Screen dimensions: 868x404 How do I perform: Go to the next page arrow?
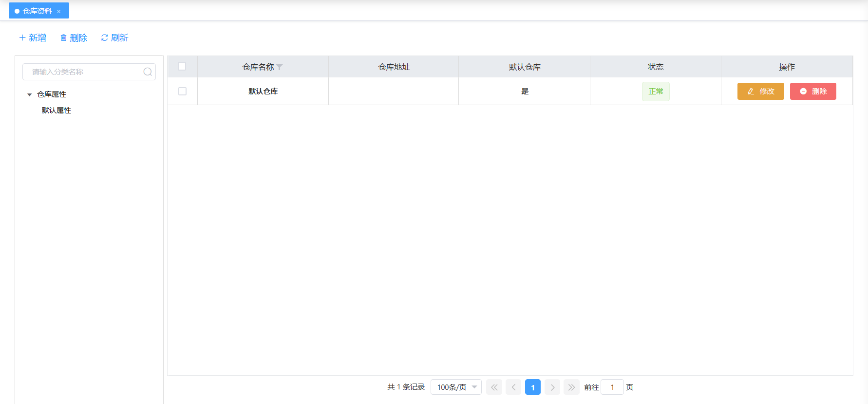[x=552, y=387]
